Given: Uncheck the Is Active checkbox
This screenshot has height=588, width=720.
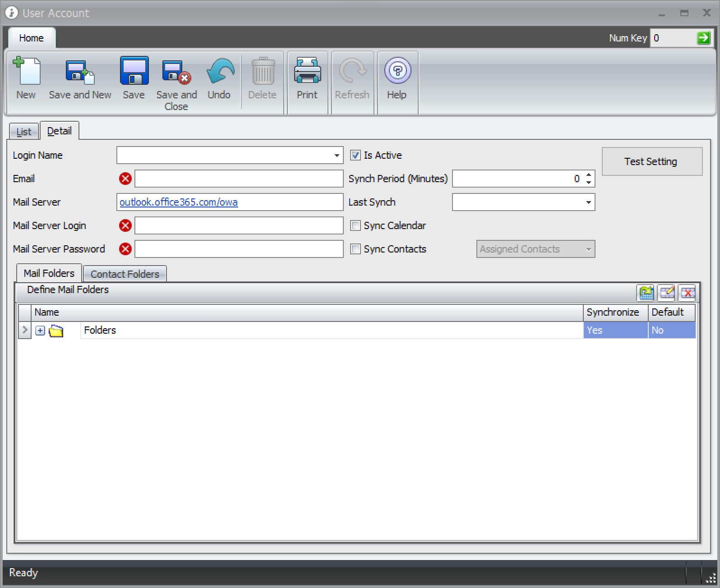Looking at the screenshot, I should [355, 156].
